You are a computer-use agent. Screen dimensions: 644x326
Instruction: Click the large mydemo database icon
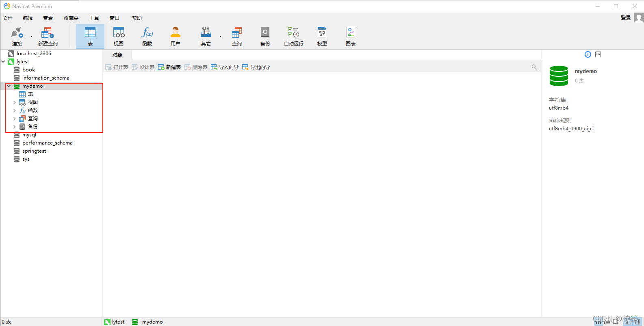(559, 76)
